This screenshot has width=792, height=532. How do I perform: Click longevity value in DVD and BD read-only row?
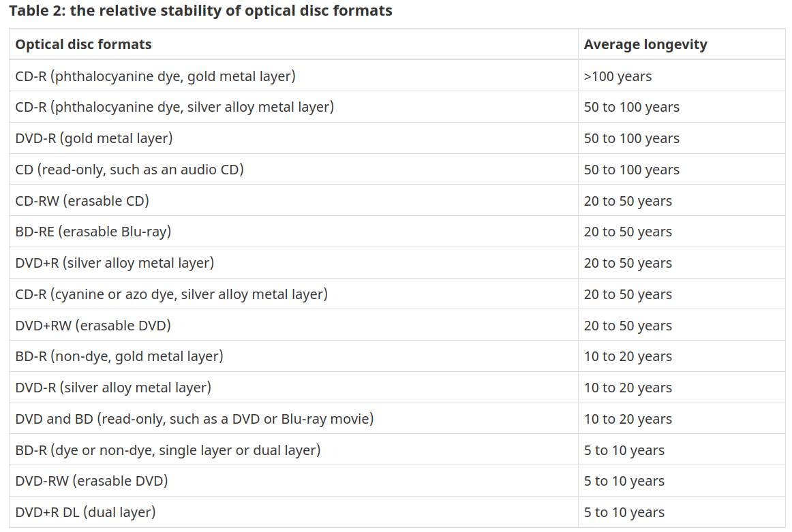628,419
